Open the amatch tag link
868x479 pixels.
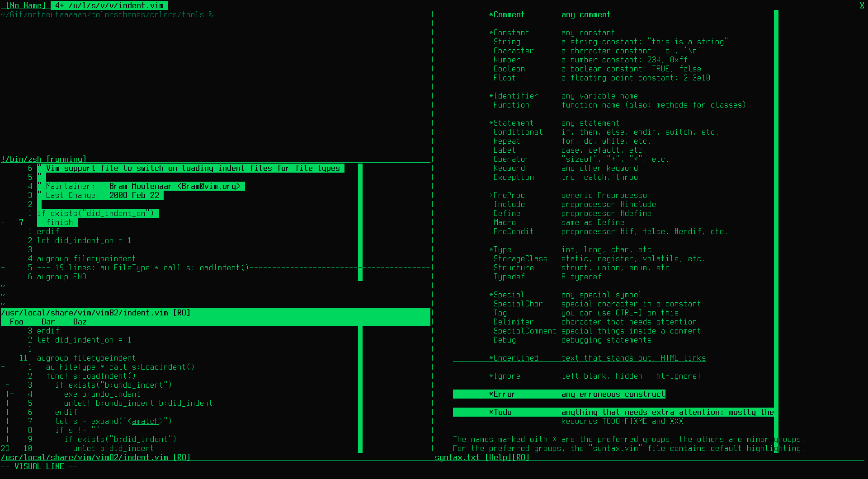click(x=145, y=421)
